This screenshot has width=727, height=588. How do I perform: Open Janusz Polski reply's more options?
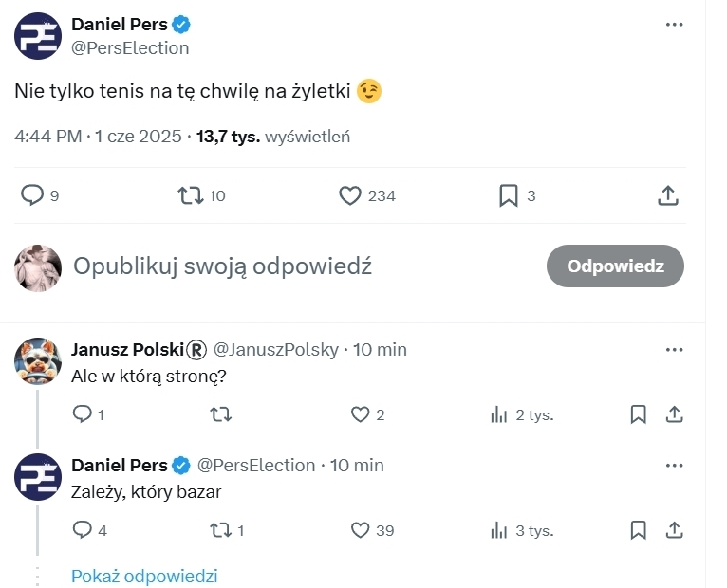[674, 349]
